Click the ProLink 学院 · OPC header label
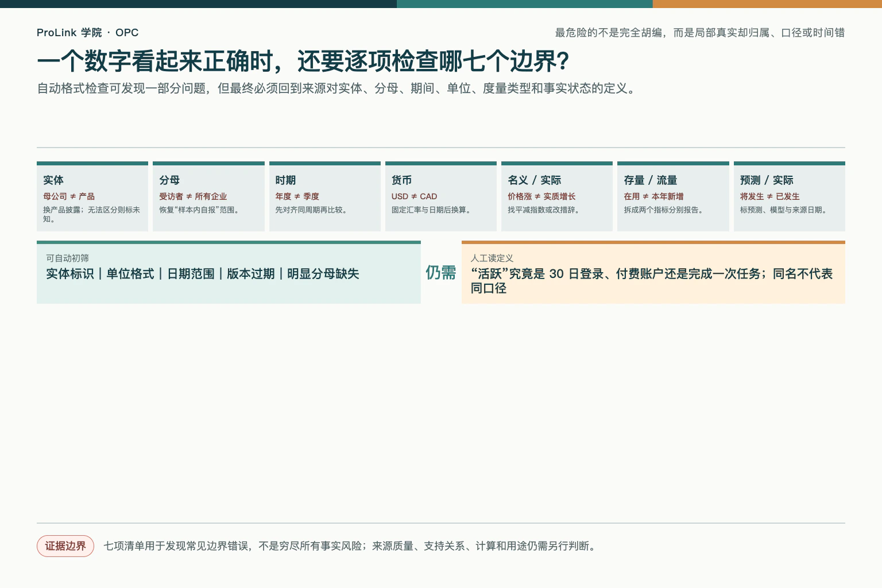The width and height of the screenshot is (882, 588). point(87,33)
